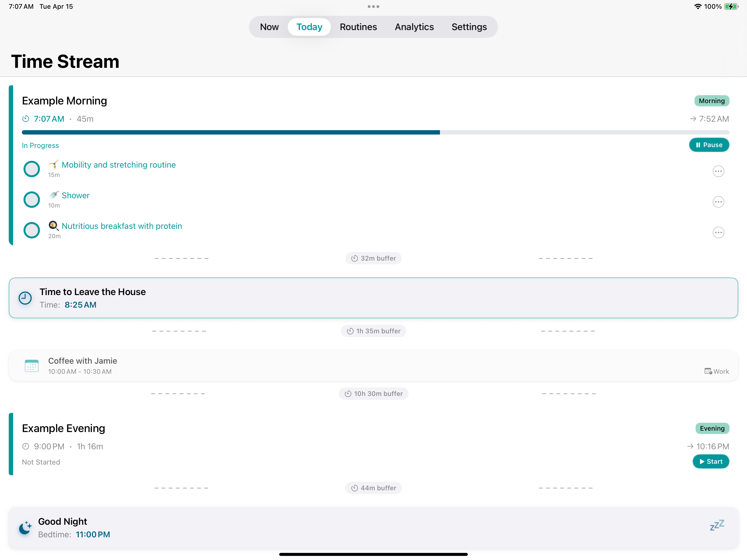Open the Routines tab
This screenshot has width=747, height=560.
358,27
